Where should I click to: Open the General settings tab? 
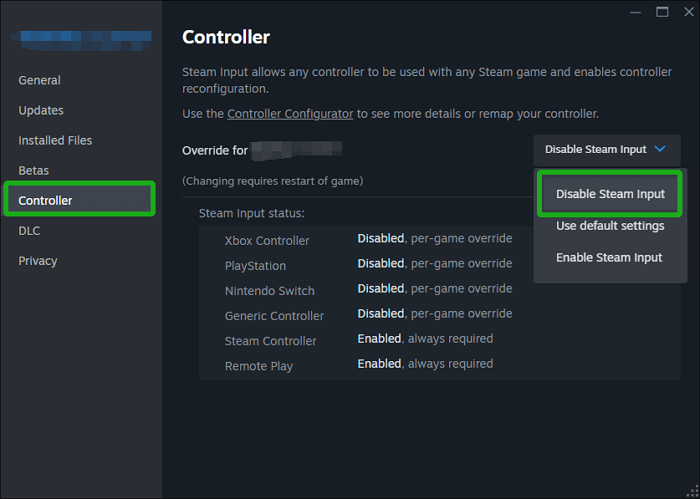(x=39, y=80)
